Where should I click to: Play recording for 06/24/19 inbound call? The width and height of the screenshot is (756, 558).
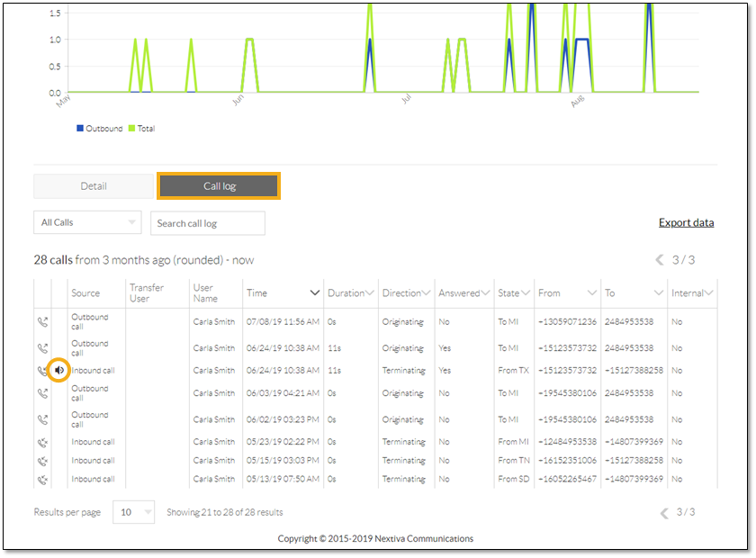pyautogui.click(x=58, y=371)
